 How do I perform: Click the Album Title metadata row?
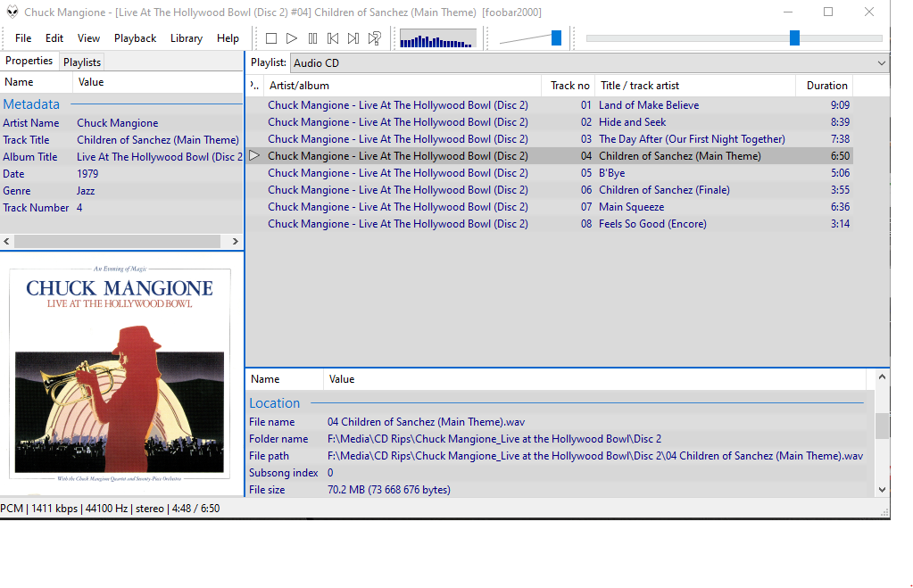click(x=121, y=157)
